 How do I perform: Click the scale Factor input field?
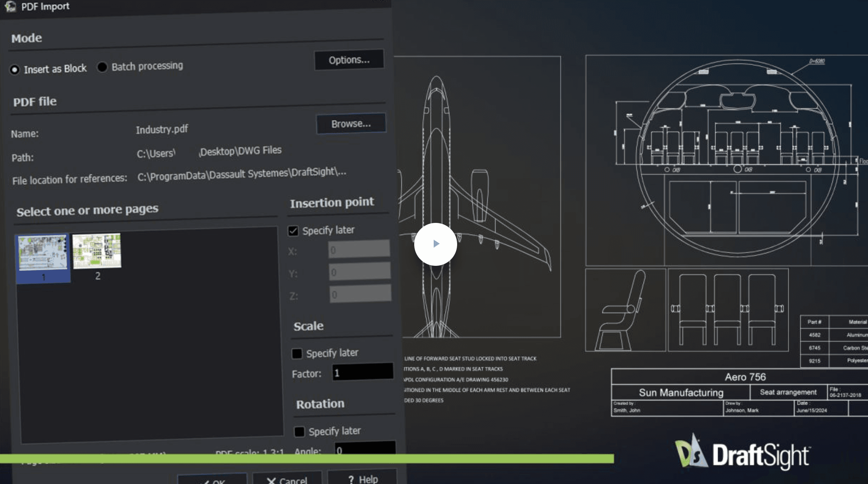(363, 372)
